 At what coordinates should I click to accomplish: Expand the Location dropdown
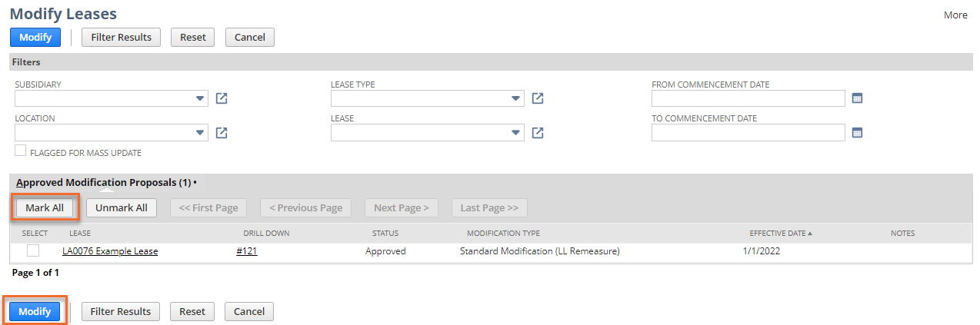(200, 133)
